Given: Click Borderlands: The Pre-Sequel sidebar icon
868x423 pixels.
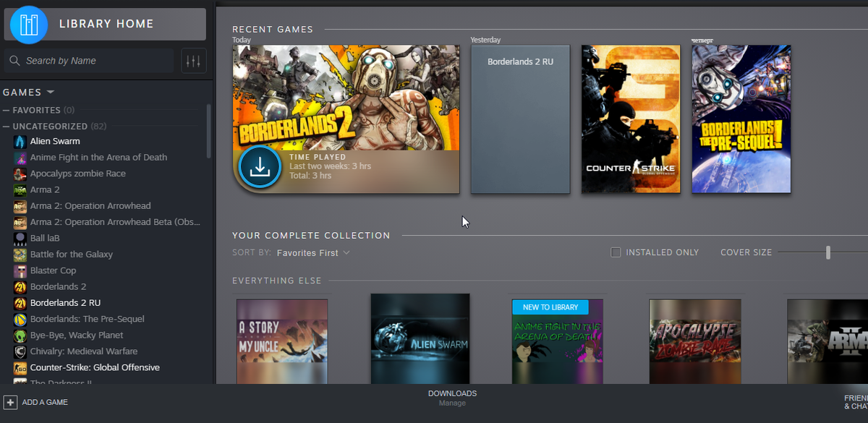Looking at the screenshot, I should point(20,319).
